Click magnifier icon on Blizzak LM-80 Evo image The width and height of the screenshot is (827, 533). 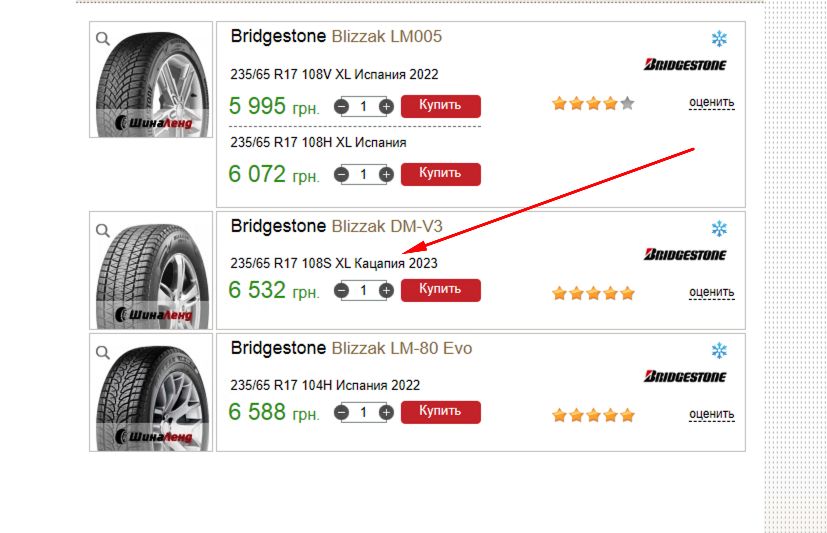tap(103, 352)
